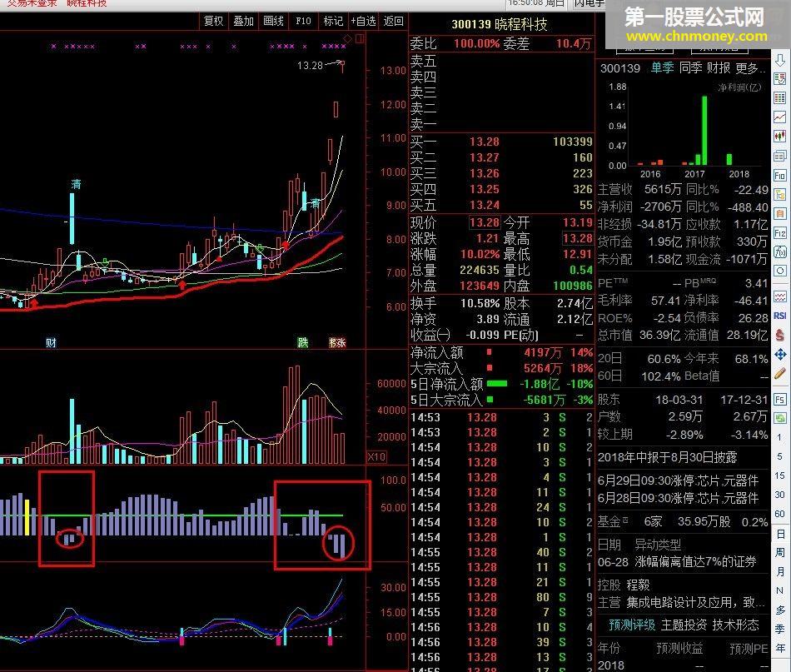Click the 标记 mark toolbar item

[x=333, y=21]
